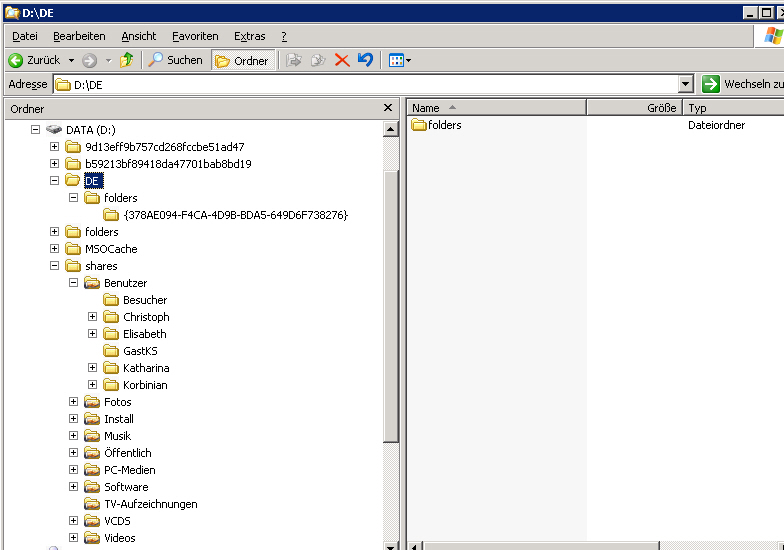Open the address bar dropdown
The width and height of the screenshot is (784, 550).
[686, 84]
